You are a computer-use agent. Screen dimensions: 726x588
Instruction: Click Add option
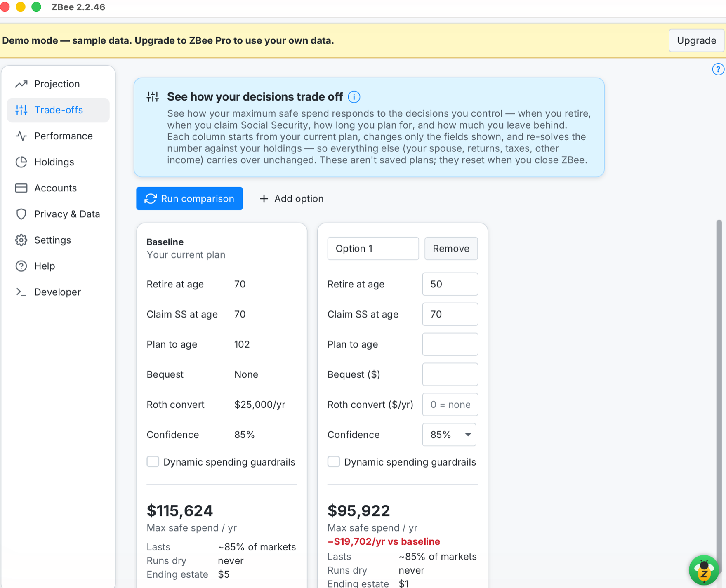[292, 199]
